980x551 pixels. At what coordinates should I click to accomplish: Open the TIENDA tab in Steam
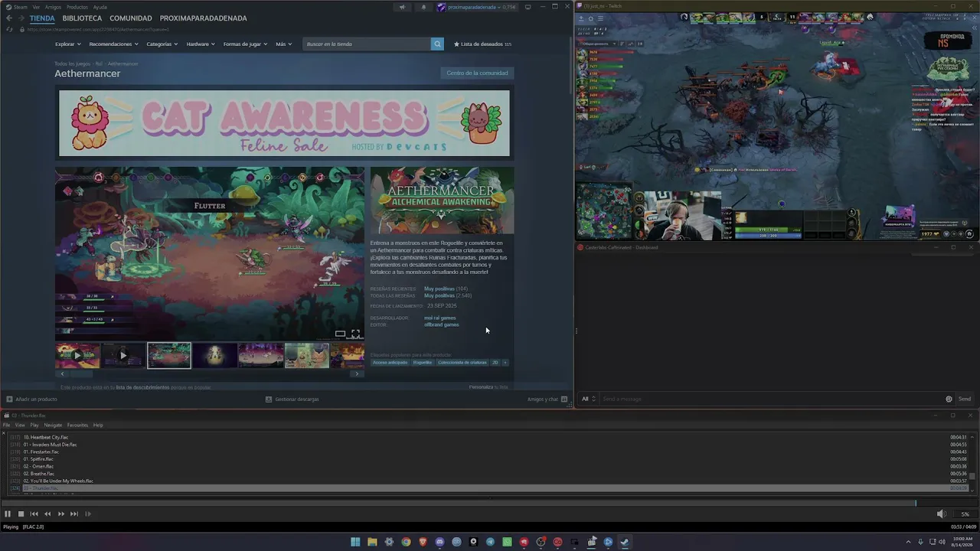[42, 18]
